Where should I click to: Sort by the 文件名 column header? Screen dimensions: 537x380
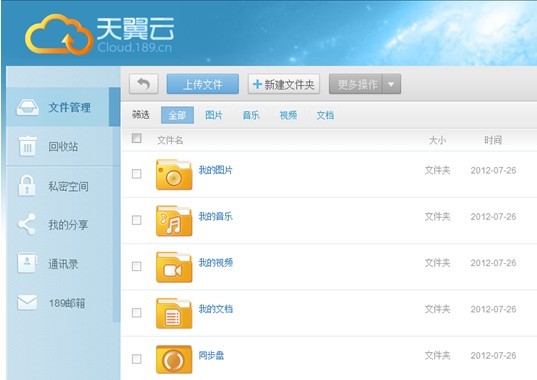pos(170,140)
